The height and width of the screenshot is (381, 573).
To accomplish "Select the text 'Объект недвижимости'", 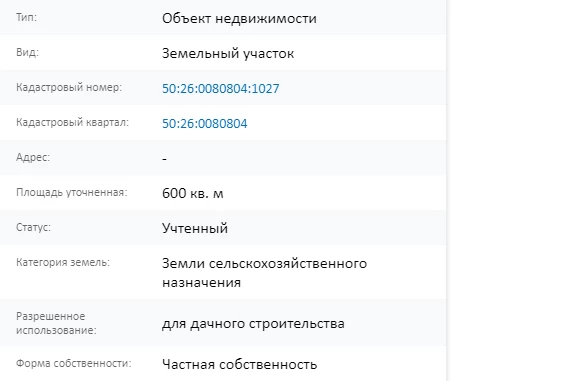I will 239,18.
